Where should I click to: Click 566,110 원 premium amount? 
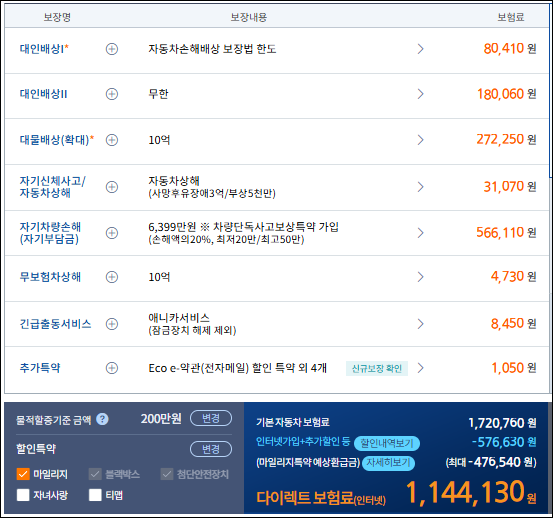coord(506,233)
